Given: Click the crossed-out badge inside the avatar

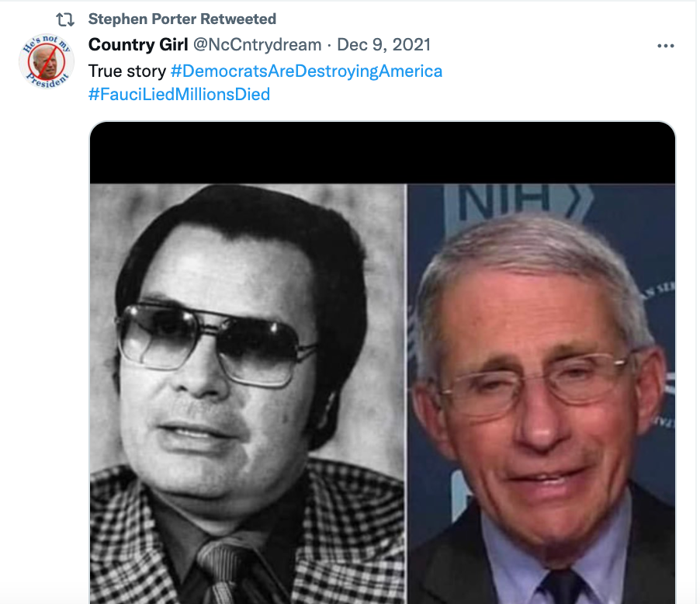Looking at the screenshot, I should coord(47,61).
